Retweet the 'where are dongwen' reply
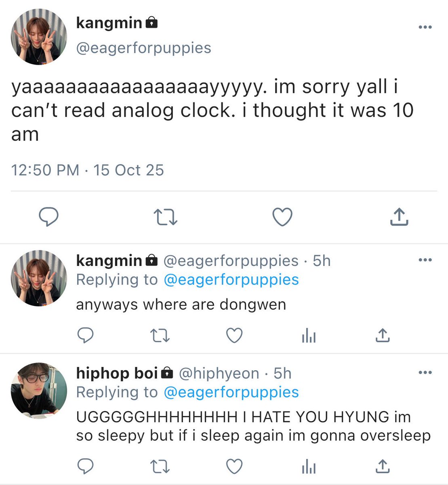The width and height of the screenshot is (448, 485). [x=160, y=336]
